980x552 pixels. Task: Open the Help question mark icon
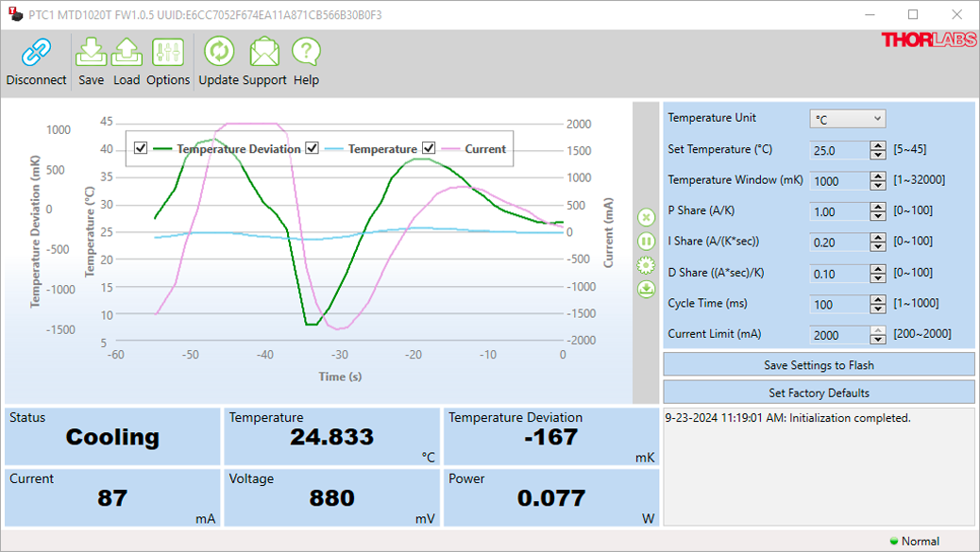[306, 52]
